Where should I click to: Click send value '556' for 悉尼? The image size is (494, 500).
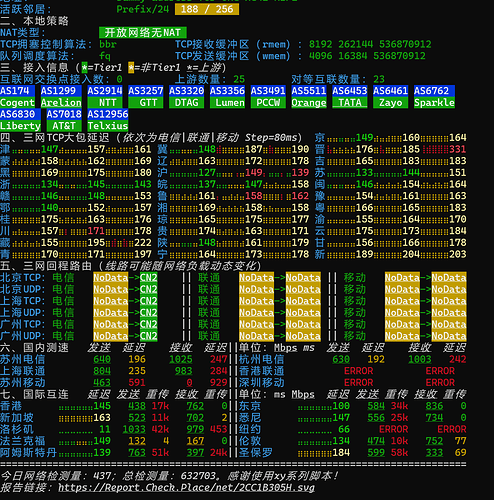pyautogui.click(x=376, y=418)
